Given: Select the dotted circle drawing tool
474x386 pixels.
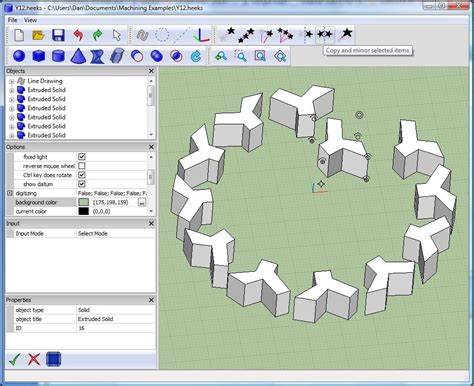Looking at the screenshot, I should coord(162,35).
